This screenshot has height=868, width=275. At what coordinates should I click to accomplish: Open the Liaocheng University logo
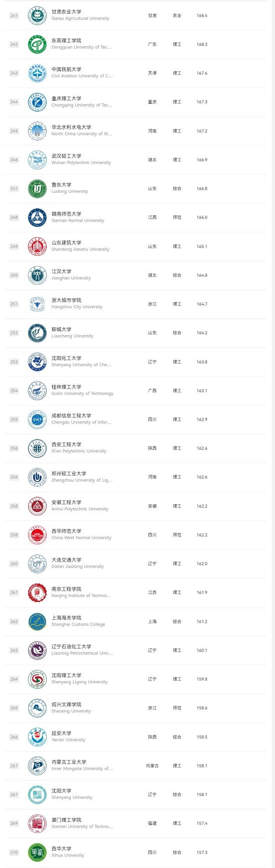pos(37,333)
